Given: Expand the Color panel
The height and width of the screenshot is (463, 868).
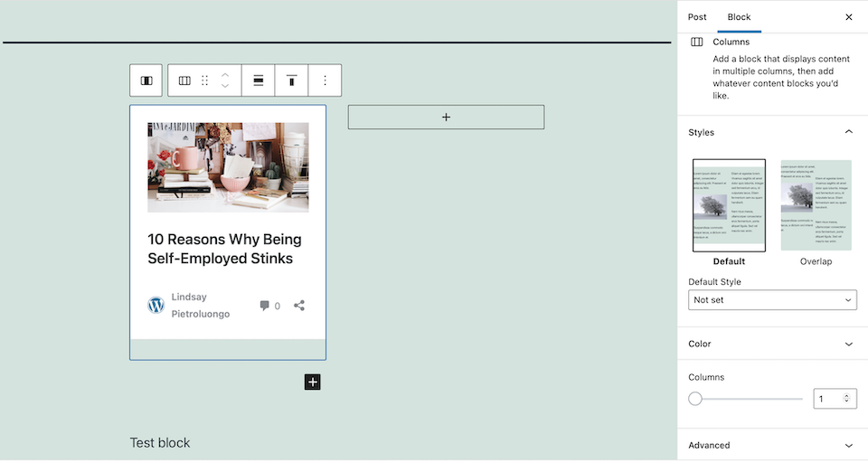Looking at the screenshot, I should click(848, 344).
